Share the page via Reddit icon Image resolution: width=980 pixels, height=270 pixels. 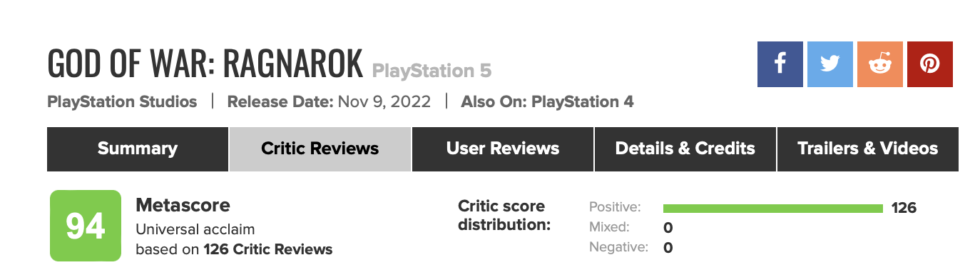(880, 64)
